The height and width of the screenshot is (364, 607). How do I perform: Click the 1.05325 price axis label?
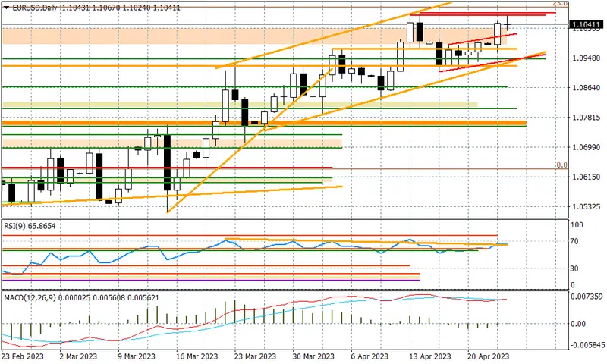tap(586, 206)
